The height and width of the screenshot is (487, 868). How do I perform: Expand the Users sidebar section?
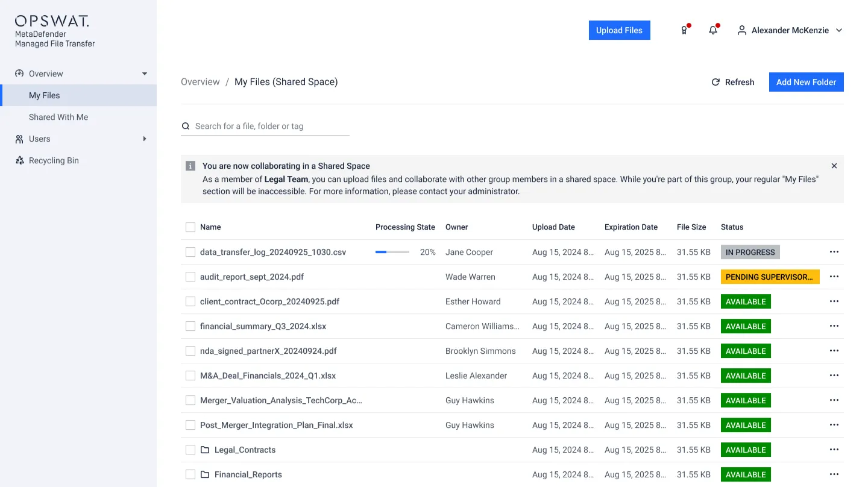click(144, 139)
